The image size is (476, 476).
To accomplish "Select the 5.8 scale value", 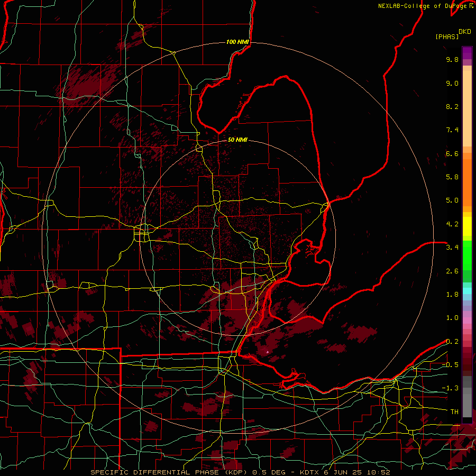I will [x=452, y=177].
